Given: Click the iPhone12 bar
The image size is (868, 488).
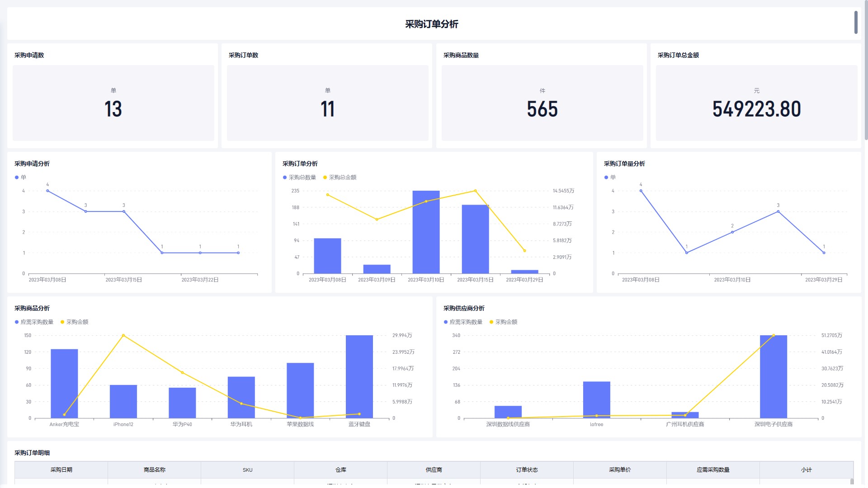Looking at the screenshot, I should (x=123, y=401).
